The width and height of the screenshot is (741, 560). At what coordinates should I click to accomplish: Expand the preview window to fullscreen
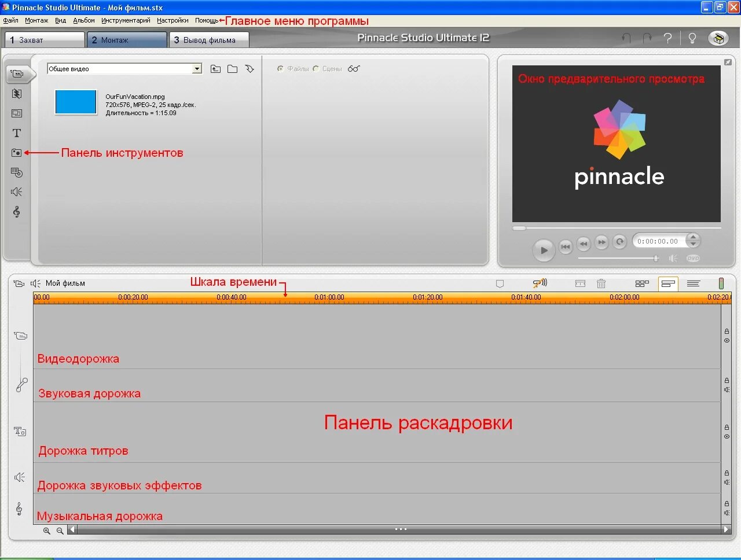pos(728,62)
